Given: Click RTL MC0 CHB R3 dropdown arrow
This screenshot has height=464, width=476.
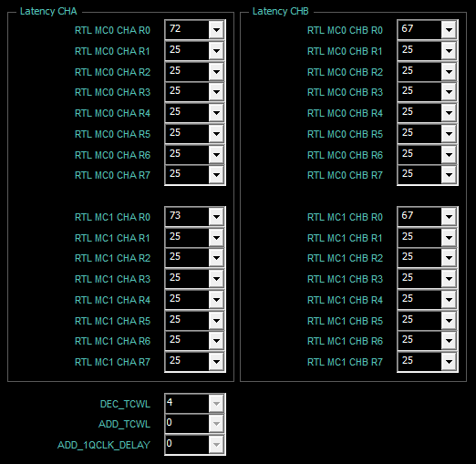Looking at the screenshot, I should point(449,92).
